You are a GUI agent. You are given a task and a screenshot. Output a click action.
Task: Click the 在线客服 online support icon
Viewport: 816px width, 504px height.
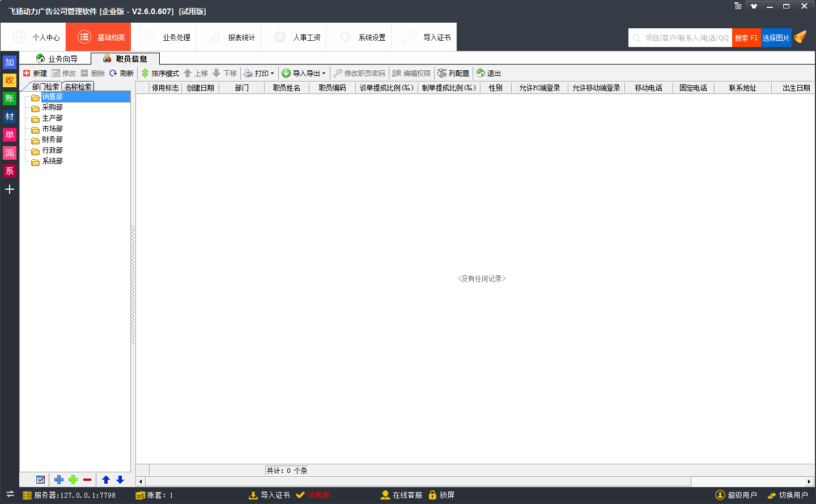pyautogui.click(x=385, y=495)
